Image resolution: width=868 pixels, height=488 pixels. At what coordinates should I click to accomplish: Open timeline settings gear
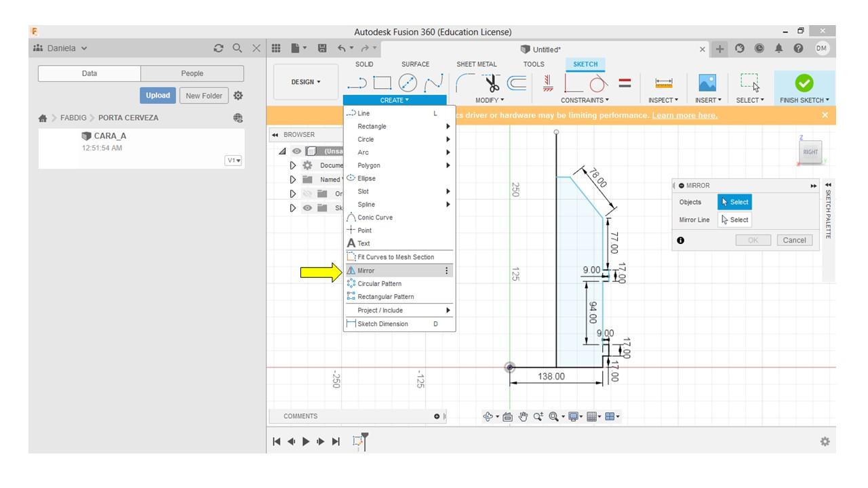pos(825,441)
